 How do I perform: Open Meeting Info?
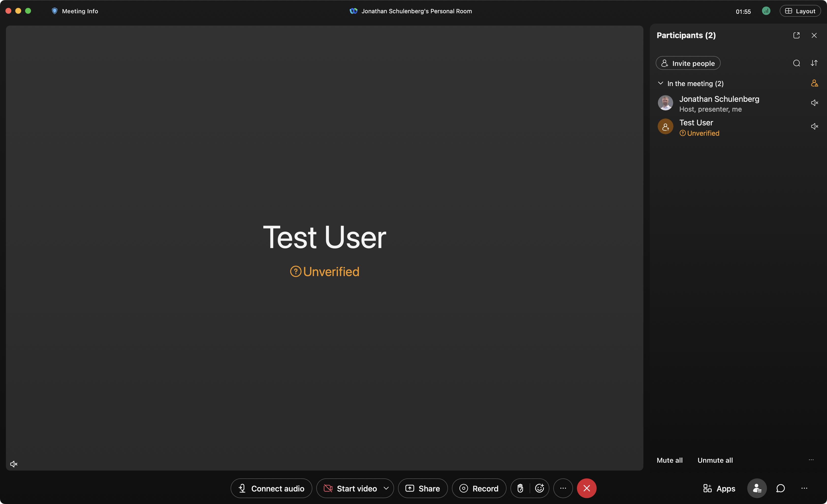tap(75, 11)
